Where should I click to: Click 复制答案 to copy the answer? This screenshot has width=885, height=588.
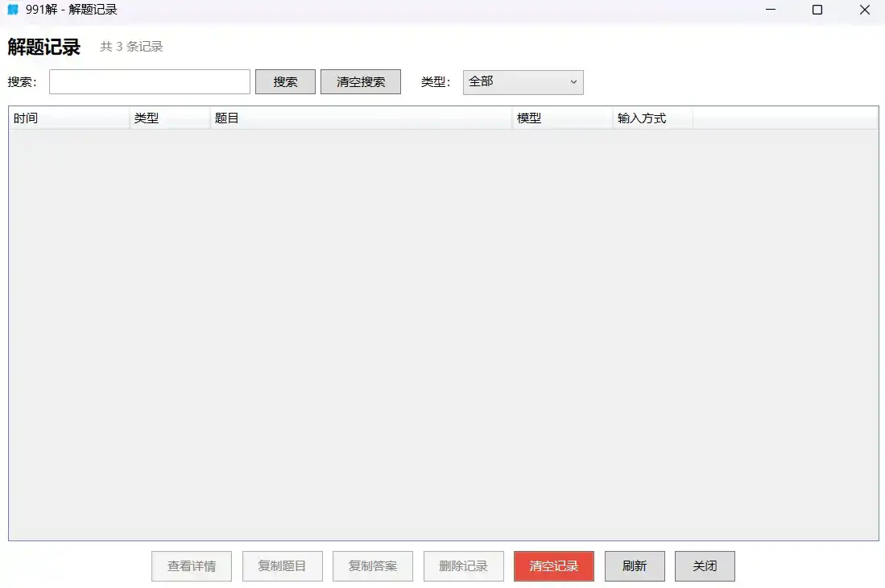click(372, 565)
